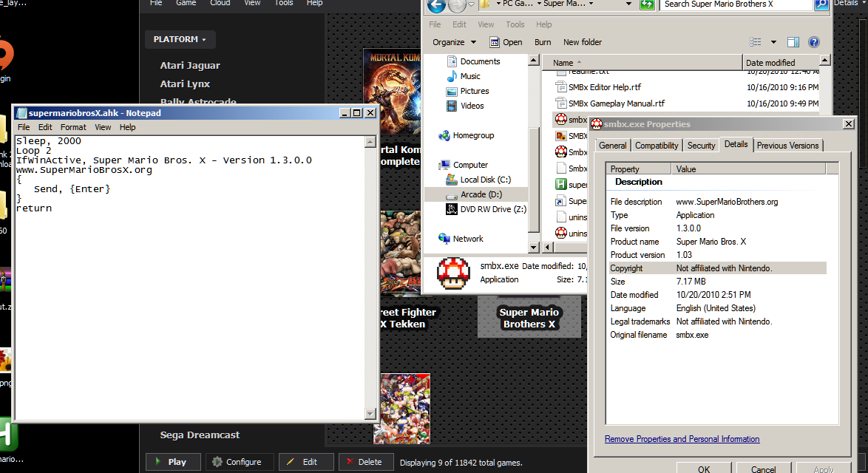Click Notepad vertical scrollbar down arrow
Screen dimensions: 868x473
(x=371, y=414)
